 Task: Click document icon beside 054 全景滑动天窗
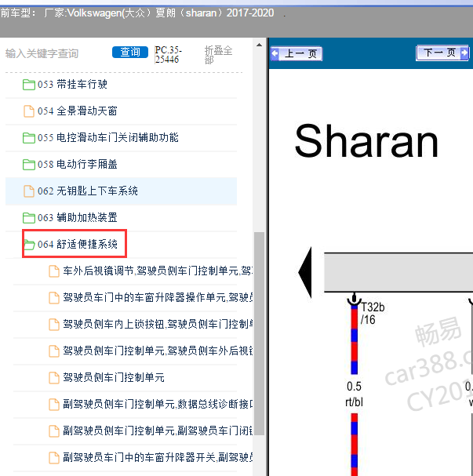(x=29, y=111)
